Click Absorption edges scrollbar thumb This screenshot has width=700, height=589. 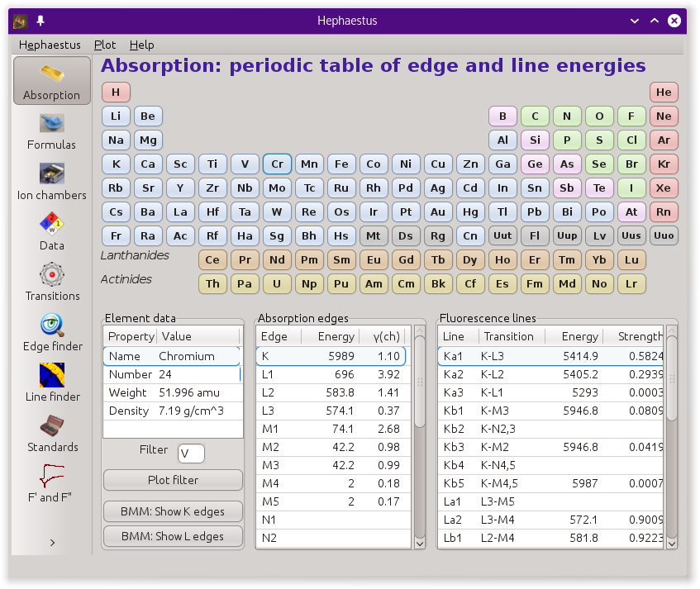[420, 382]
